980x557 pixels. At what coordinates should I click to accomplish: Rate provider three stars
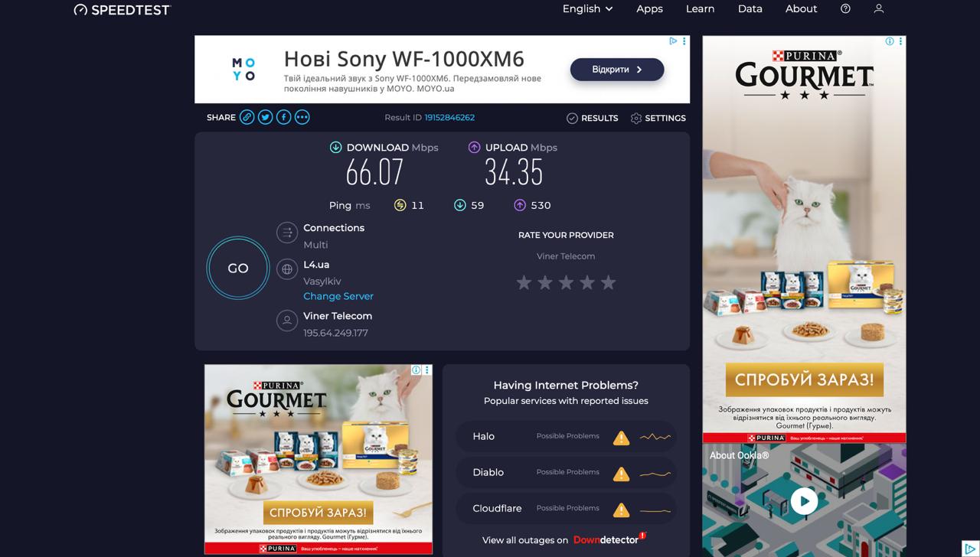tap(566, 283)
